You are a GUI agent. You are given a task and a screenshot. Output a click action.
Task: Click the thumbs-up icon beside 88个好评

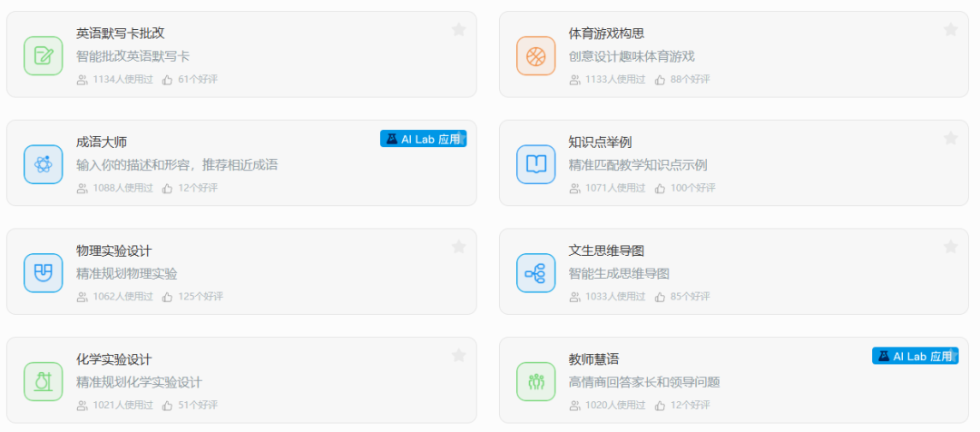pos(660,79)
